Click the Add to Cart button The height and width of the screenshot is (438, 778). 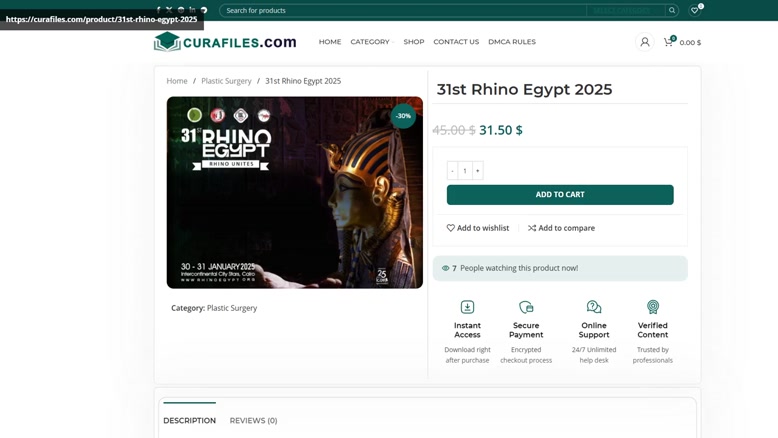pos(560,194)
